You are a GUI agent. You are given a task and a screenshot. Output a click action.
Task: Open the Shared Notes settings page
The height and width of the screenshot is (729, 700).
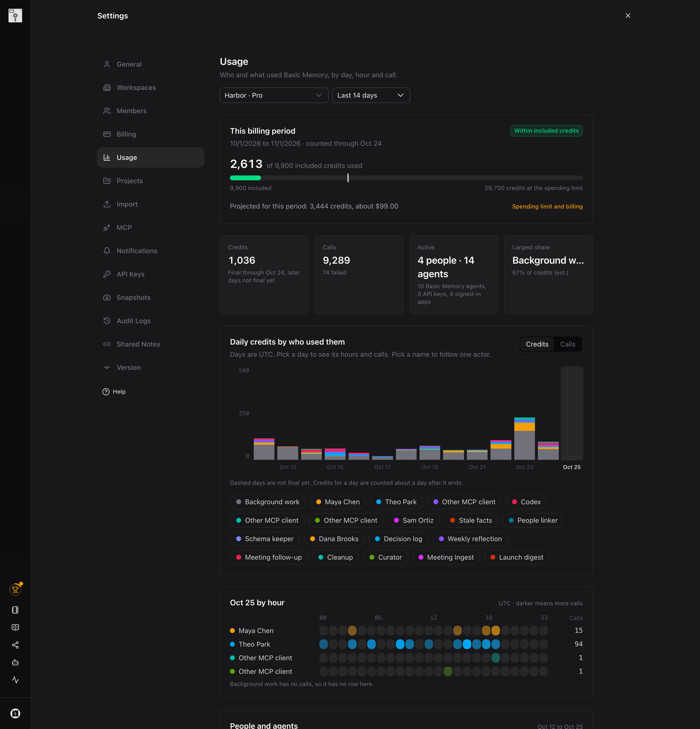(x=151, y=344)
